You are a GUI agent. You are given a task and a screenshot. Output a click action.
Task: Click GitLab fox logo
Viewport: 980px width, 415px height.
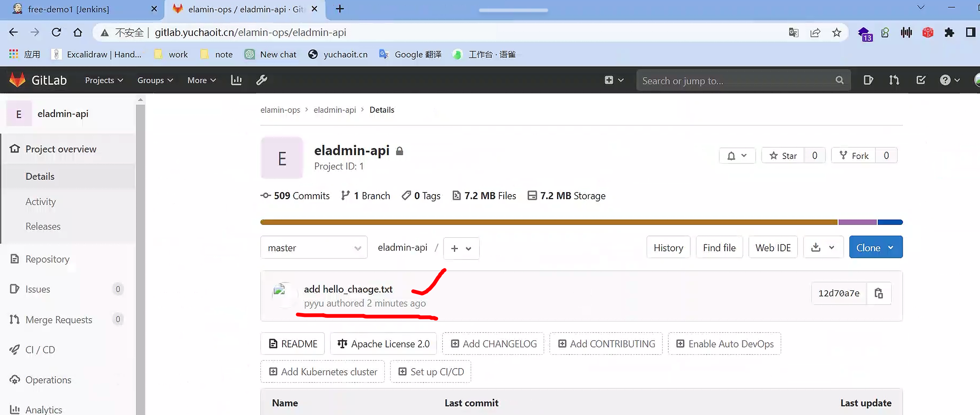(17, 80)
